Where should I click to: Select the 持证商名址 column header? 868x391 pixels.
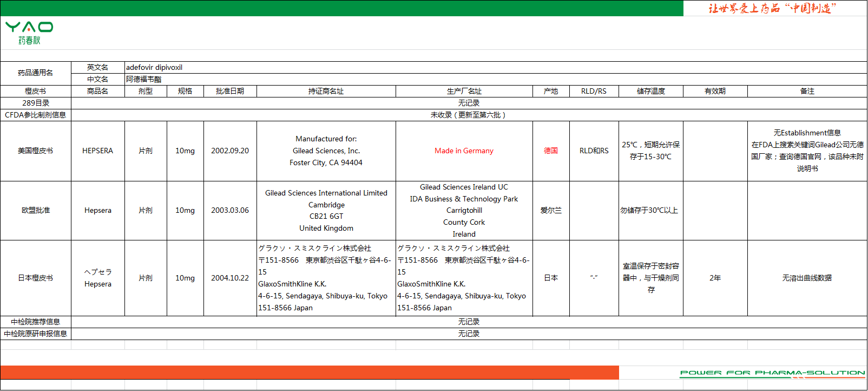pyautogui.click(x=326, y=92)
